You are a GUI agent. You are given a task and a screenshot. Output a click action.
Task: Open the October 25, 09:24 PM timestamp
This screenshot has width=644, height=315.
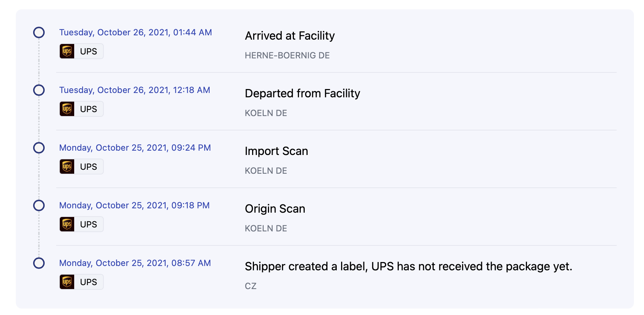click(135, 148)
